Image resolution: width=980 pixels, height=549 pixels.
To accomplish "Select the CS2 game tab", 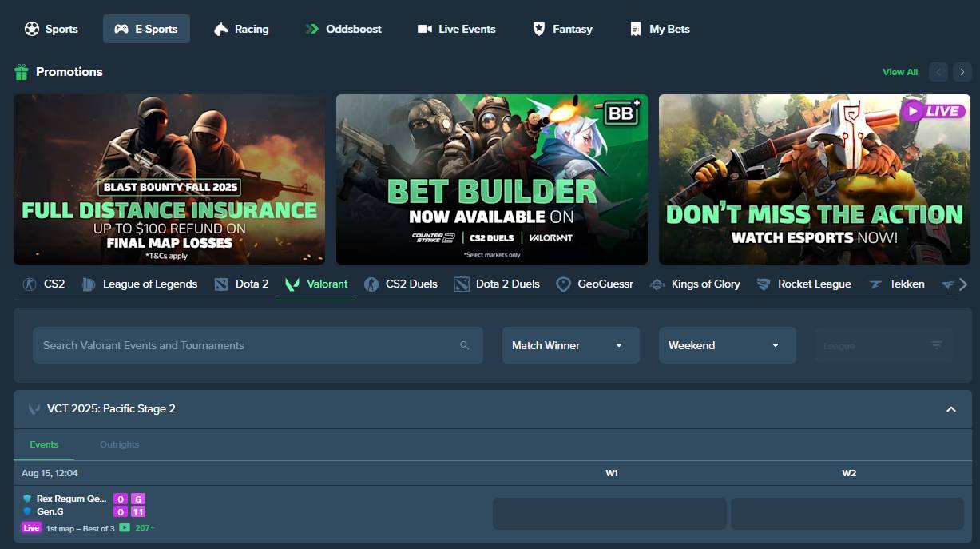I will [x=44, y=284].
